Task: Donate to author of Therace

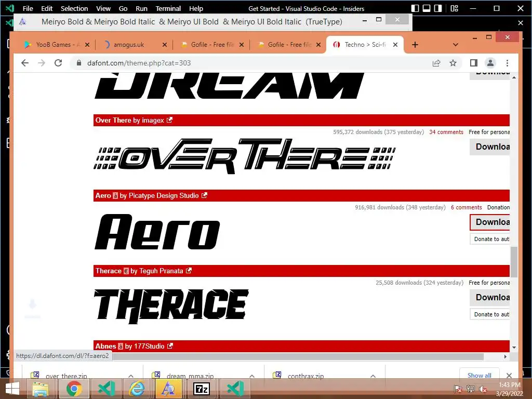Action: pos(489,314)
